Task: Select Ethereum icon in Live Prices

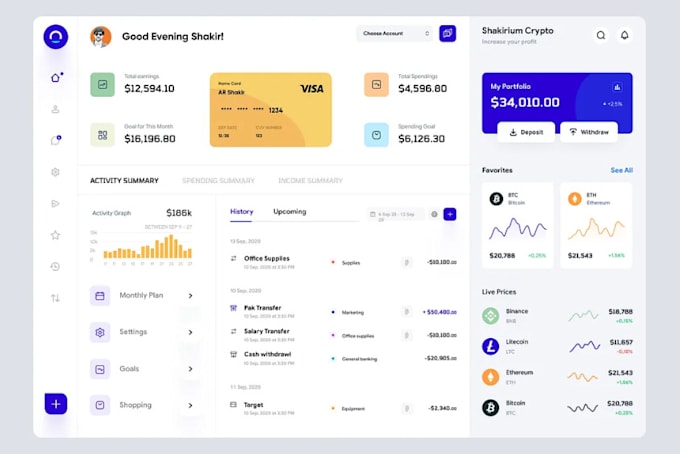Action: click(x=490, y=377)
